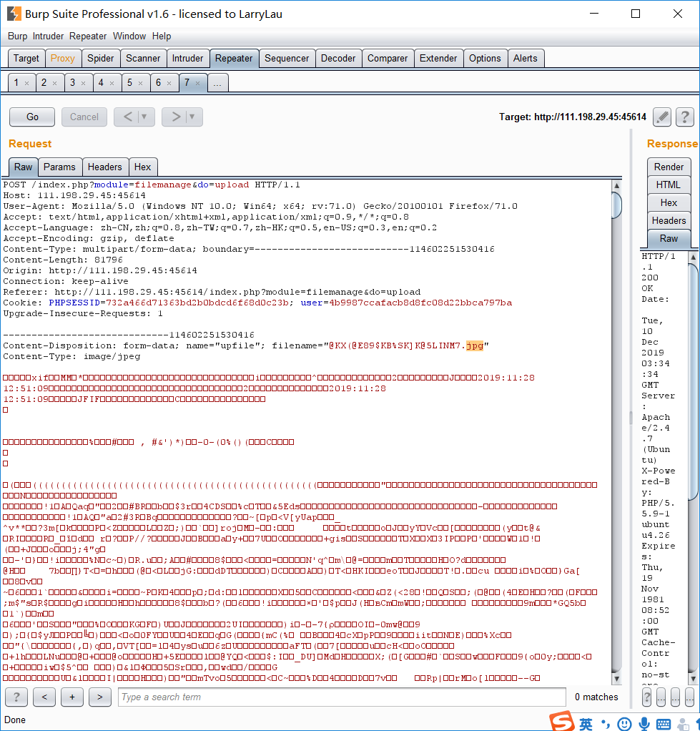This screenshot has width=700, height=731.
Task: Switch to the Options tab
Action: tap(485, 59)
